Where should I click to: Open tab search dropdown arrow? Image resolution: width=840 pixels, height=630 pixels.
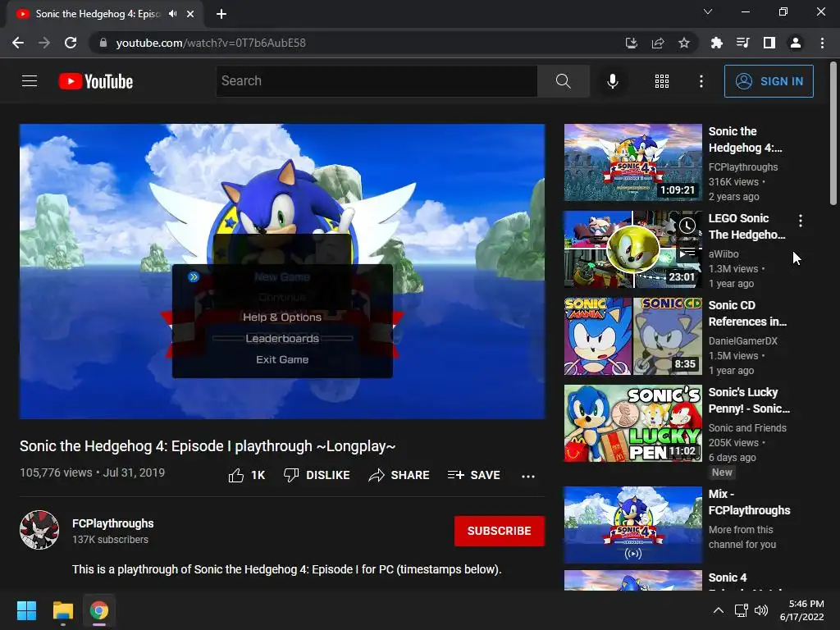[x=708, y=11]
